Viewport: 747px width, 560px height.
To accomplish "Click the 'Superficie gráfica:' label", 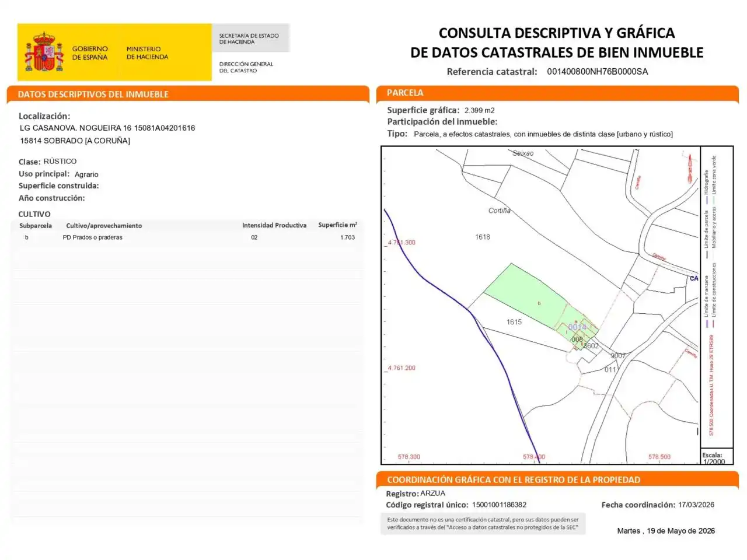I will [423, 110].
